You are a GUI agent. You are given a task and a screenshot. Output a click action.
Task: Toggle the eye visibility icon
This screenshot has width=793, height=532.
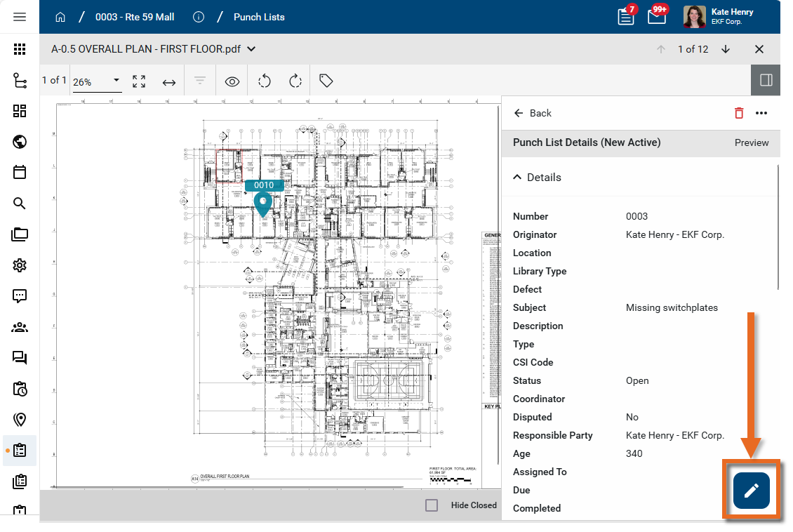click(232, 82)
